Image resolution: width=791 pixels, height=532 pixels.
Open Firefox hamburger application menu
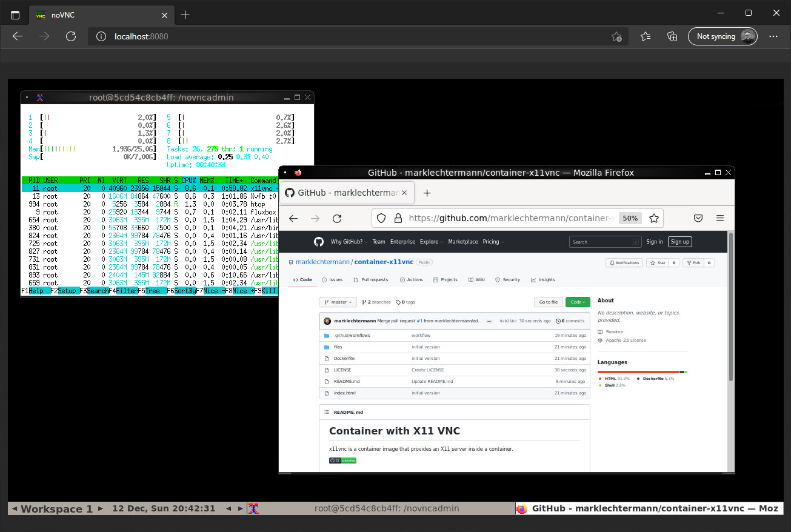pyautogui.click(x=720, y=218)
